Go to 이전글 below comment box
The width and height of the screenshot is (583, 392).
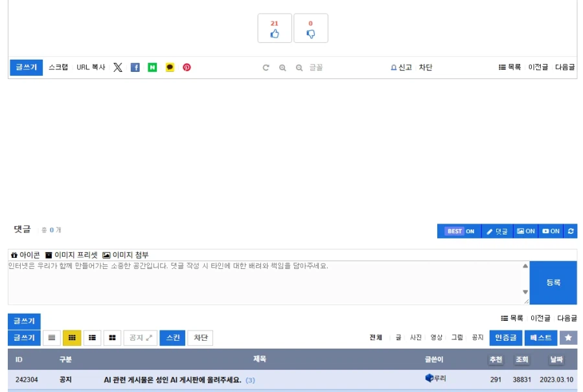point(540,318)
